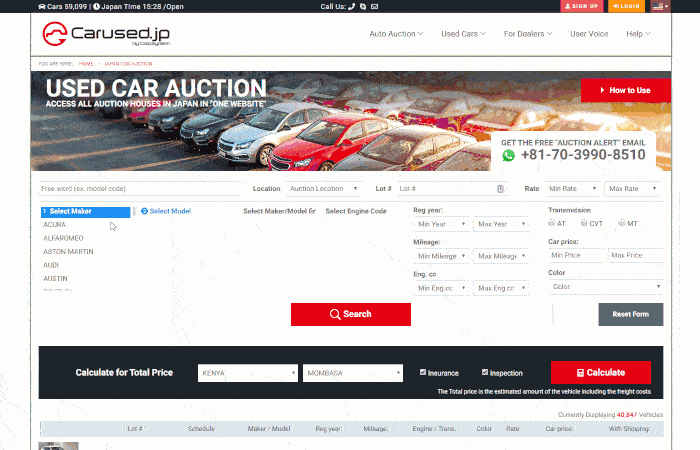Click the email envelope icon in top bar
The width and height of the screenshot is (700, 450).
click(375, 6)
